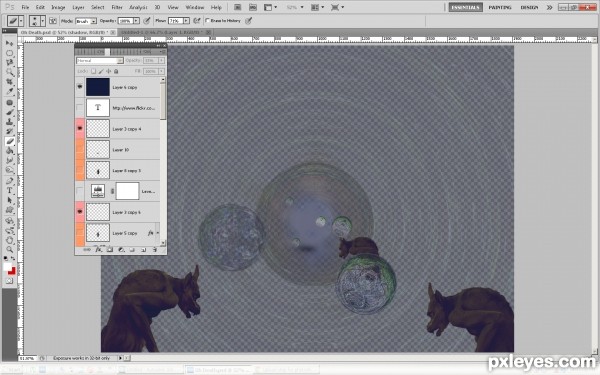Select the Elliptical Marquee tool

click(10, 53)
